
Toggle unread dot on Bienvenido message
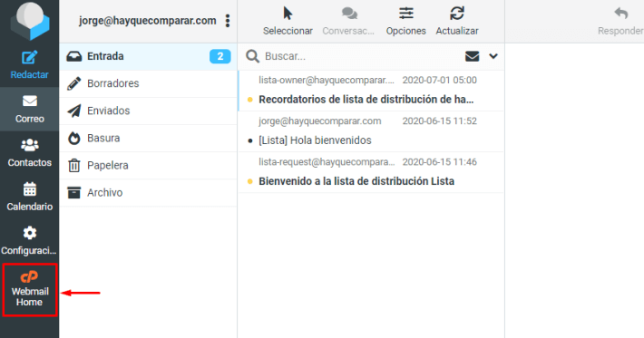click(249, 181)
